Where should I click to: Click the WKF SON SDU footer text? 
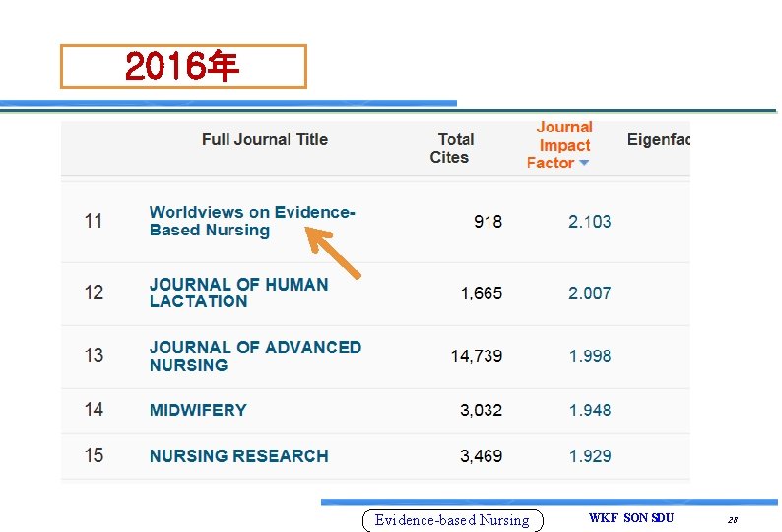tap(631, 517)
